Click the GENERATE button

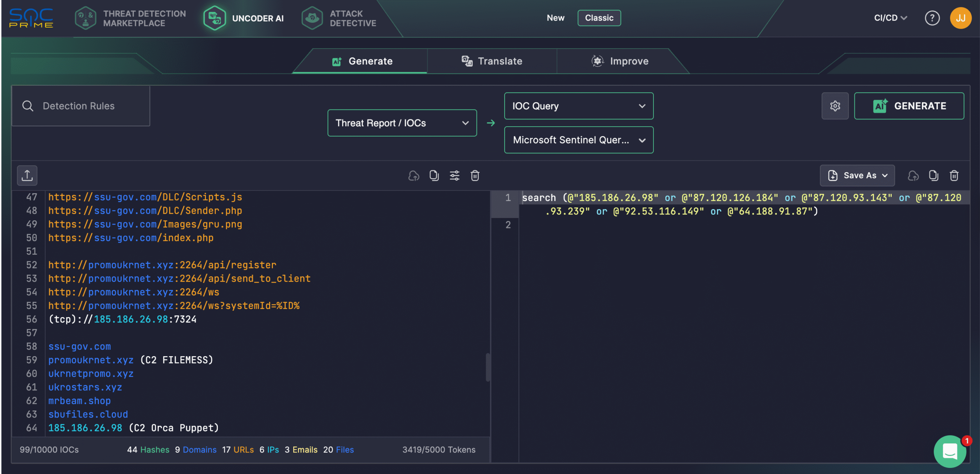909,106
